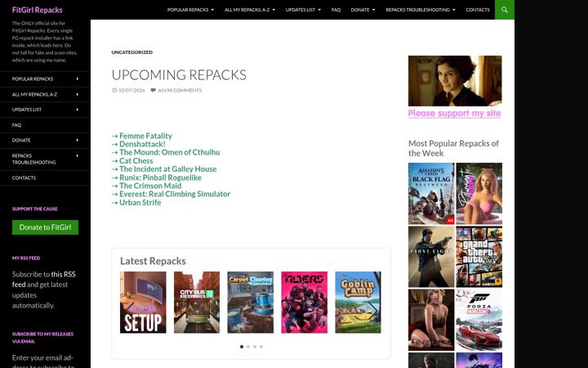Open the Goblin Camp repack cover
The image size is (588, 368).
[358, 303]
